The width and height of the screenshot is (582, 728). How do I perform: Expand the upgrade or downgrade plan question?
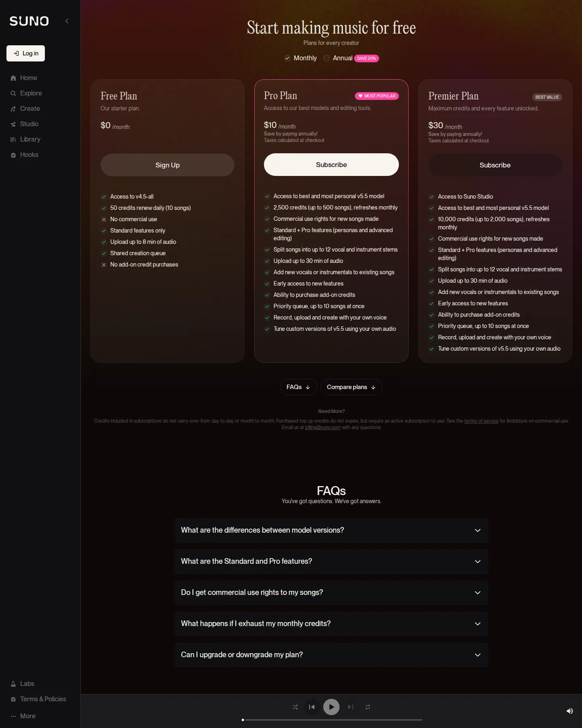pos(331,655)
